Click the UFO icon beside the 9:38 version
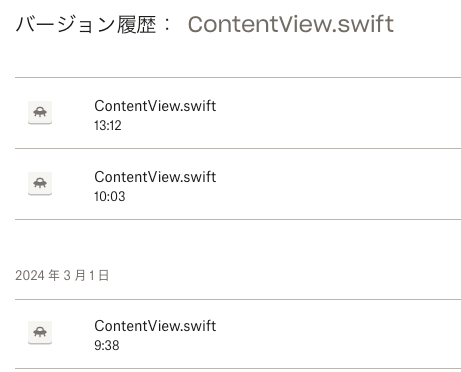This screenshot has width=461, height=372. 40,333
